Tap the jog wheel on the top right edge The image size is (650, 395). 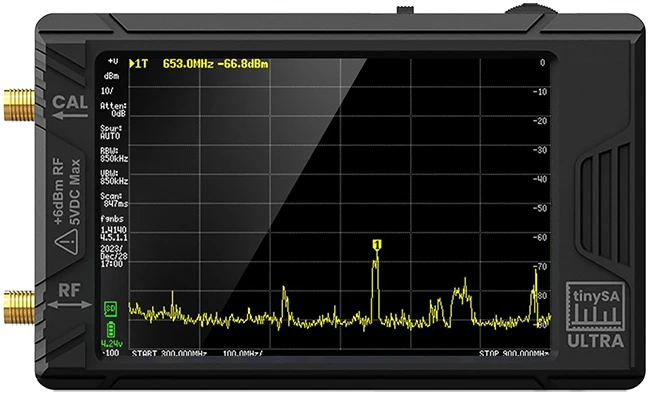pos(531,9)
